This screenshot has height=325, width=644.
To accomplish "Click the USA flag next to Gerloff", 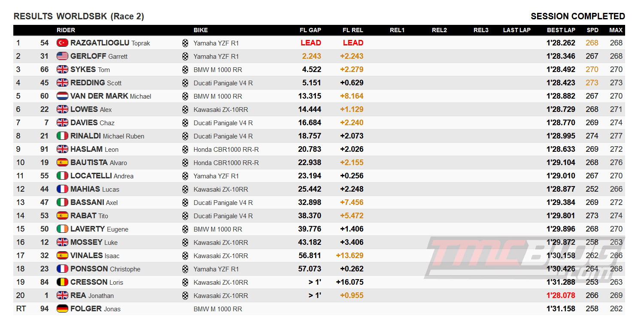I will click(x=62, y=56).
